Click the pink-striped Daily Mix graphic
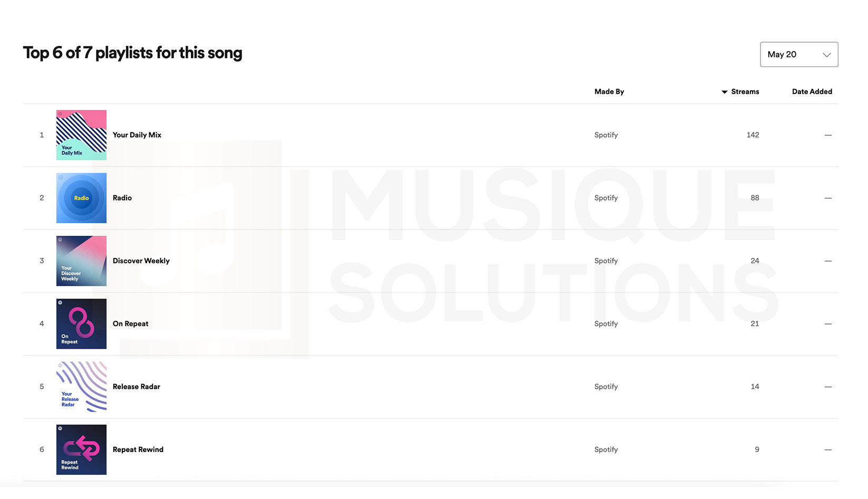The height and width of the screenshot is (499, 868). (x=81, y=127)
